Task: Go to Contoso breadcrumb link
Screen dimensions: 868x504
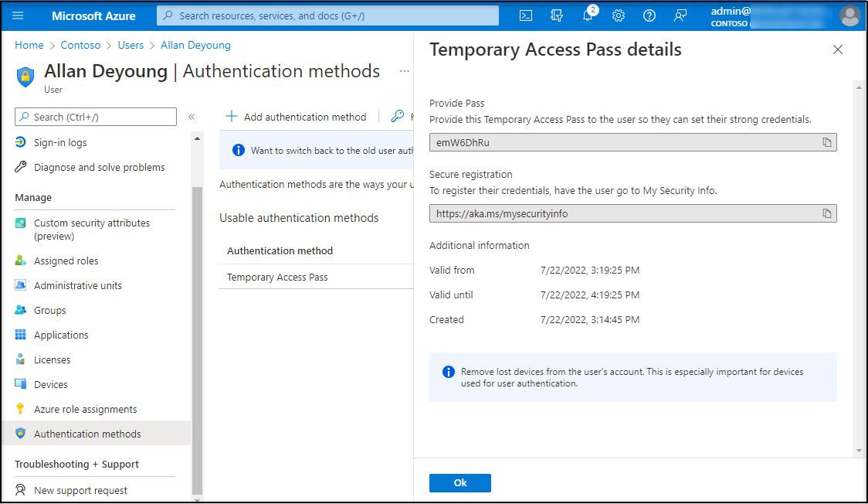Action: 81,46
